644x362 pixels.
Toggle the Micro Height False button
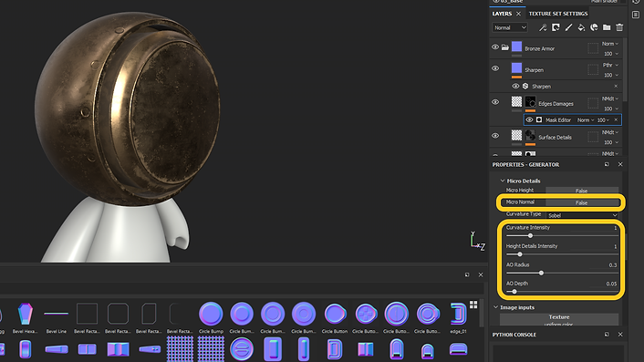coord(582,191)
